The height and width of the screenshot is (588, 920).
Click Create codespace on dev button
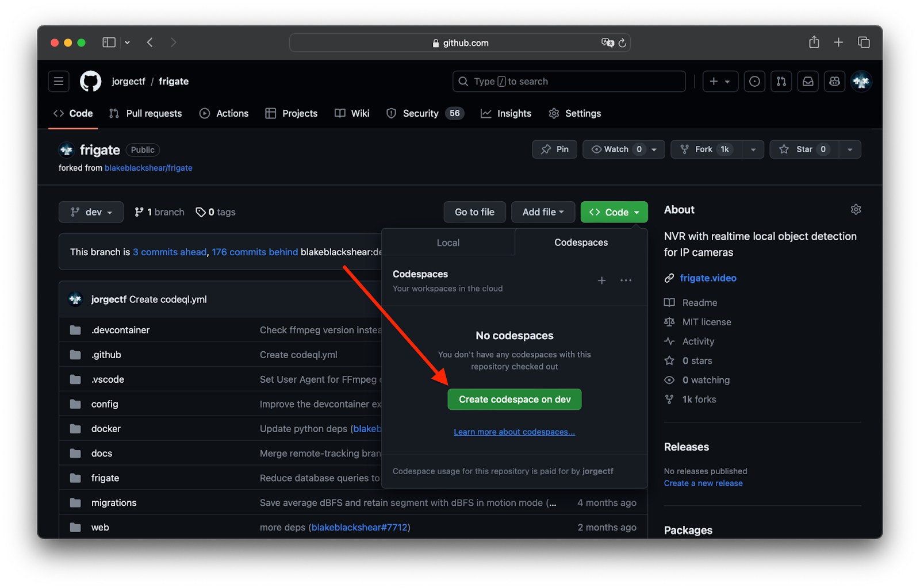point(515,399)
